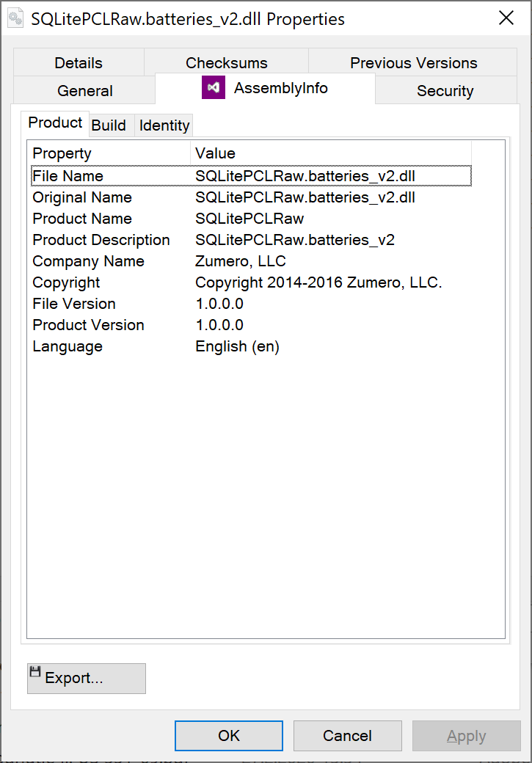Click the OK button
Screen dimensions: 532x763
click(x=228, y=735)
